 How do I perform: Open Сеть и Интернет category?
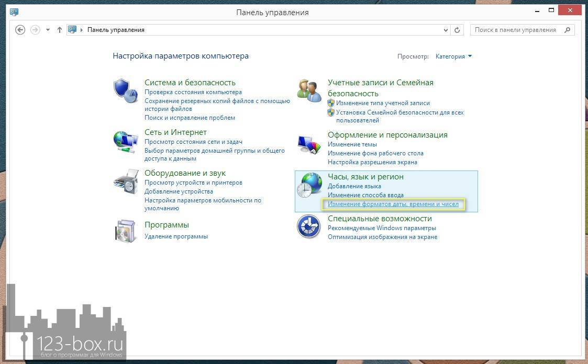pos(175,132)
